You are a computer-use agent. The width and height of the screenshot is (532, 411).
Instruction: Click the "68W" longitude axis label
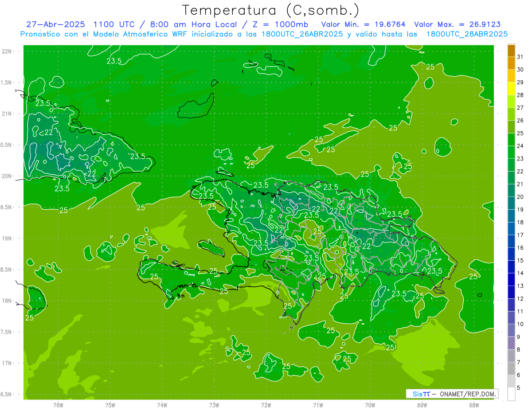(x=473, y=405)
